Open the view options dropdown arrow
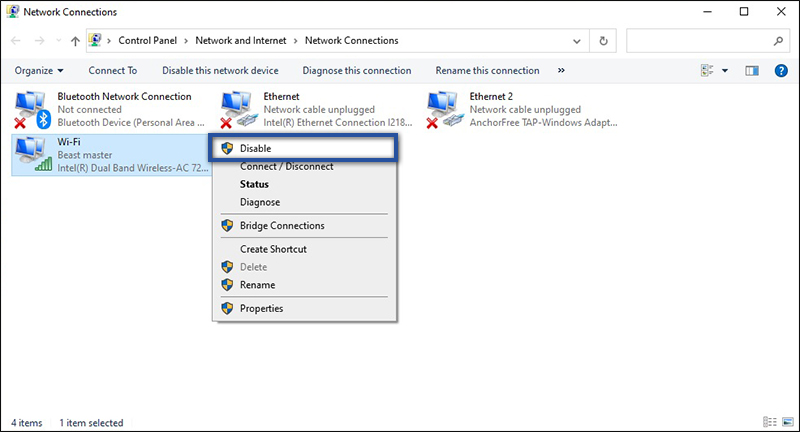 click(x=725, y=70)
